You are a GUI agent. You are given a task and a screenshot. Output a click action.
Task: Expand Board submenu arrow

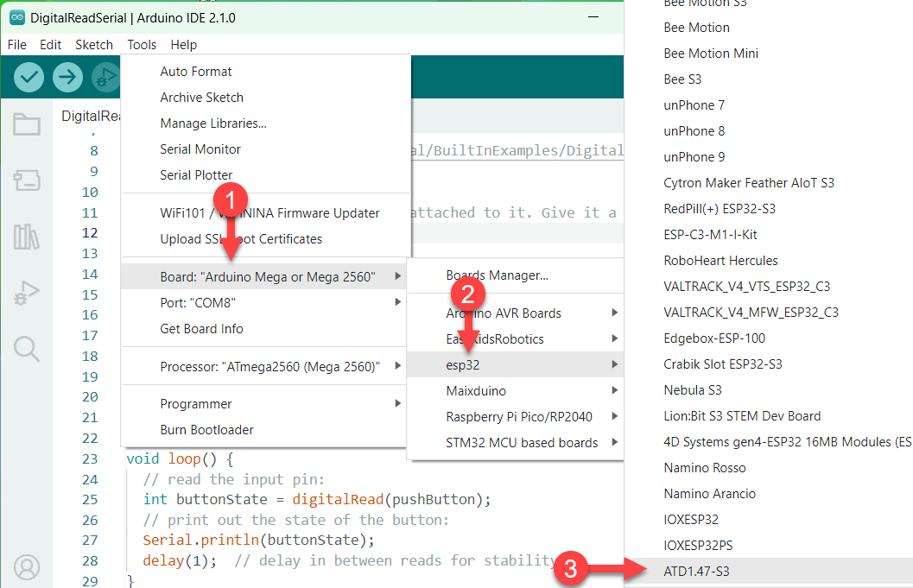[397, 276]
